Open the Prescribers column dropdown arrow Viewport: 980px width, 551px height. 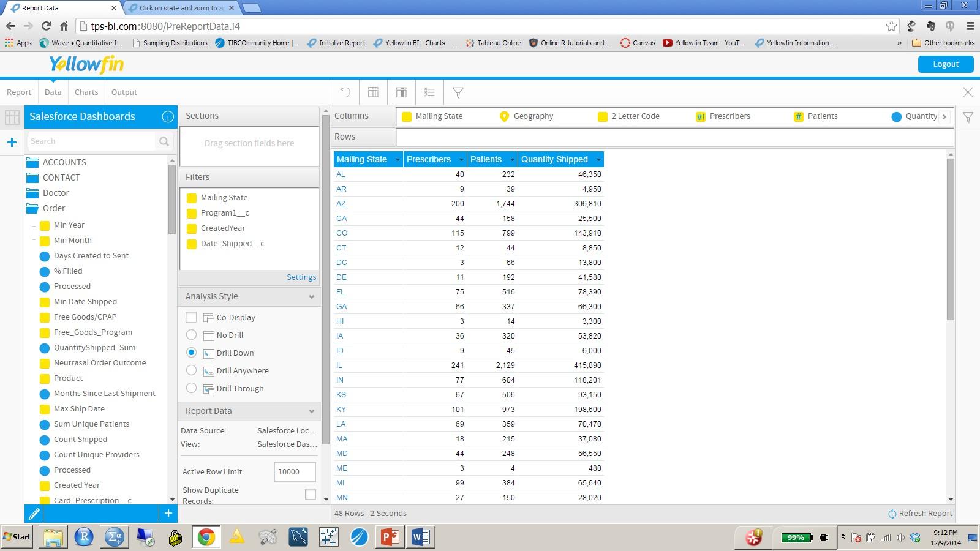click(x=461, y=160)
